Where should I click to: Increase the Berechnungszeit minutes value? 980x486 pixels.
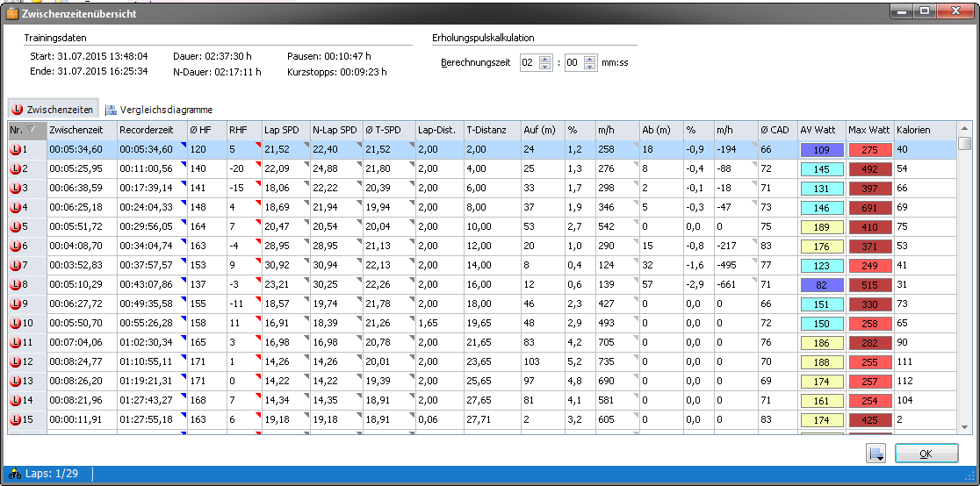545,60
